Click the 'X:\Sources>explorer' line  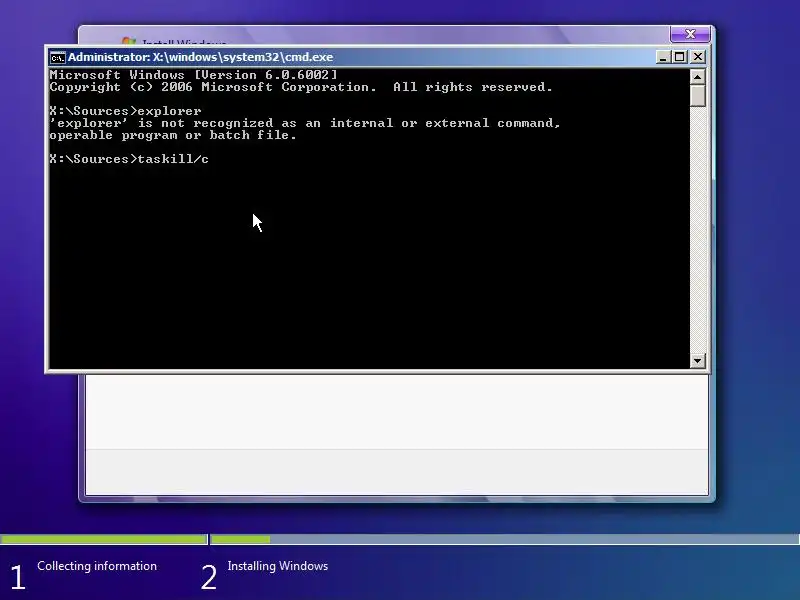coord(126,111)
